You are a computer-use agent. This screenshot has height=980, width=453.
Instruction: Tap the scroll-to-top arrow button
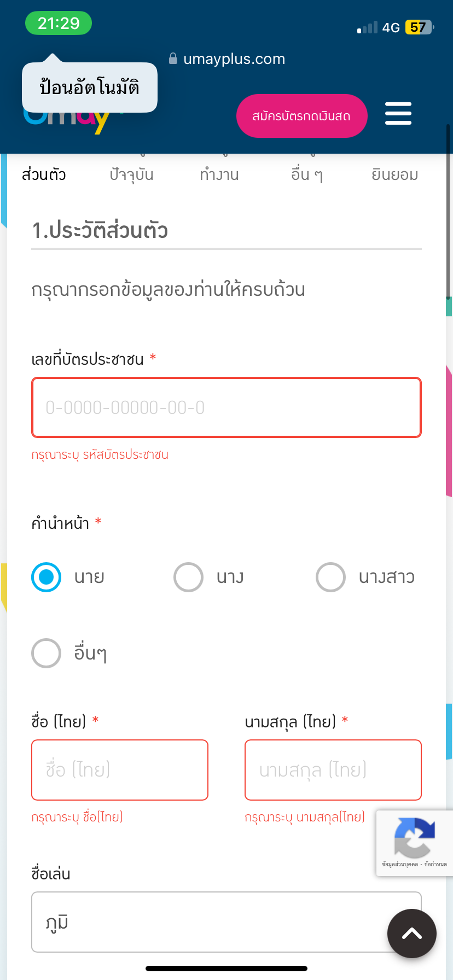click(x=412, y=934)
